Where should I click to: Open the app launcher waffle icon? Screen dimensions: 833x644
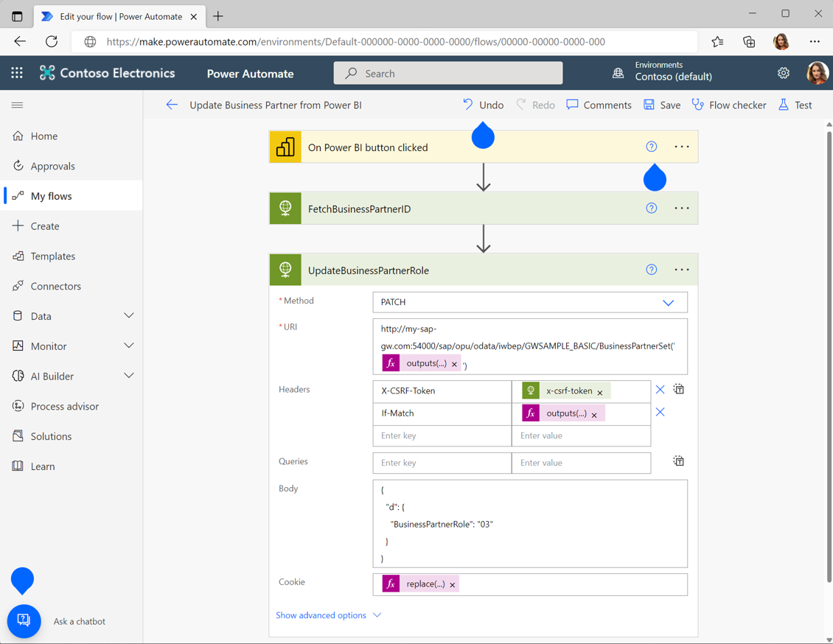(x=17, y=73)
